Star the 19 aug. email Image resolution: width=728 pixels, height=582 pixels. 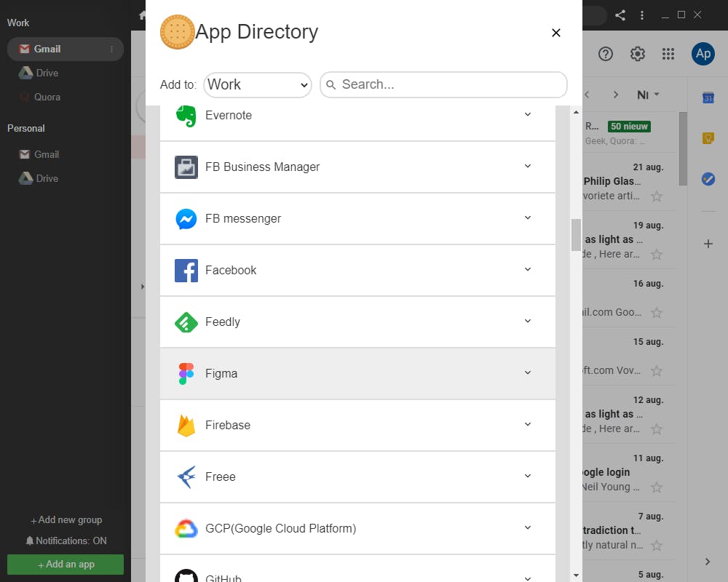(x=657, y=255)
